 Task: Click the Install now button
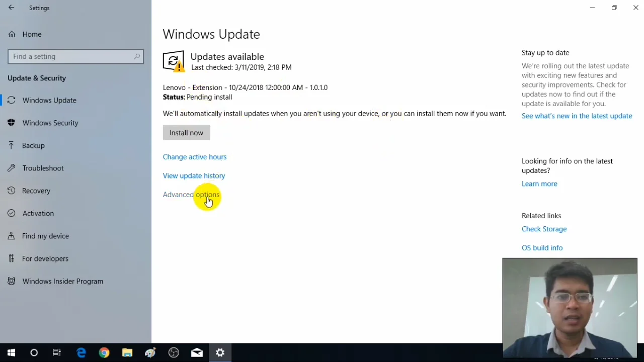click(186, 132)
